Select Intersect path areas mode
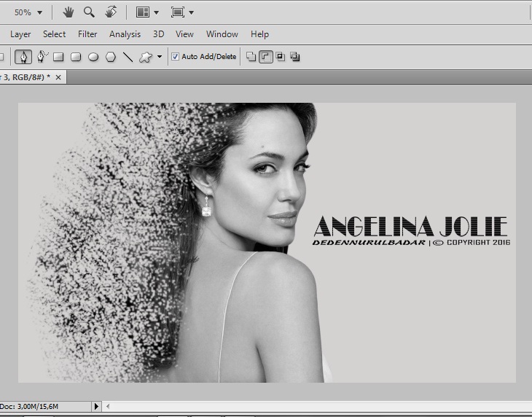 coord(281,57)
